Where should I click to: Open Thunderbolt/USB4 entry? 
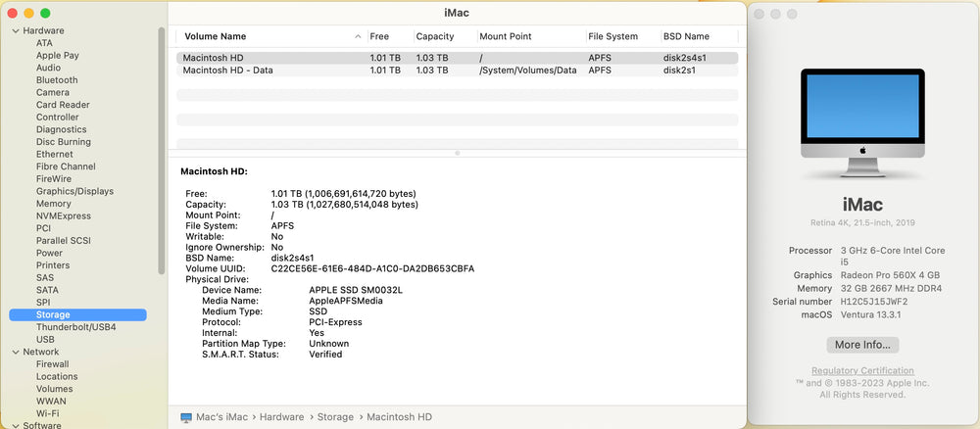coord(76,327)
